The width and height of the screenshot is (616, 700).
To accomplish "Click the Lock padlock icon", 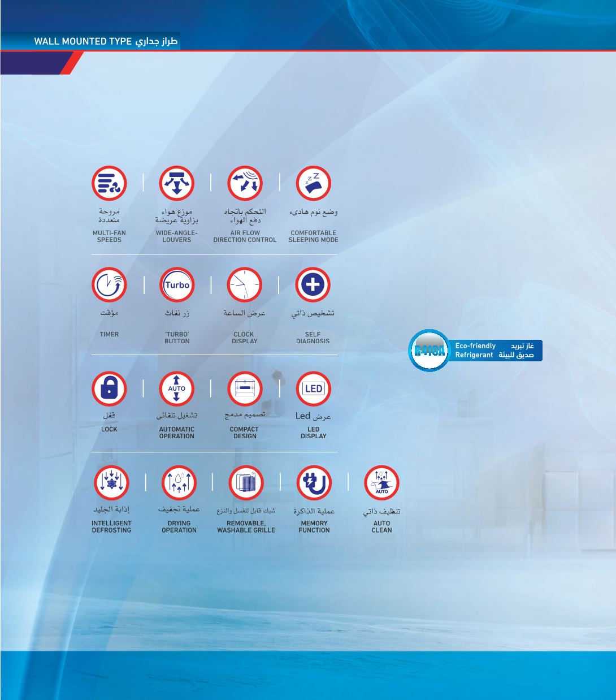I will [x=109, y=388].
